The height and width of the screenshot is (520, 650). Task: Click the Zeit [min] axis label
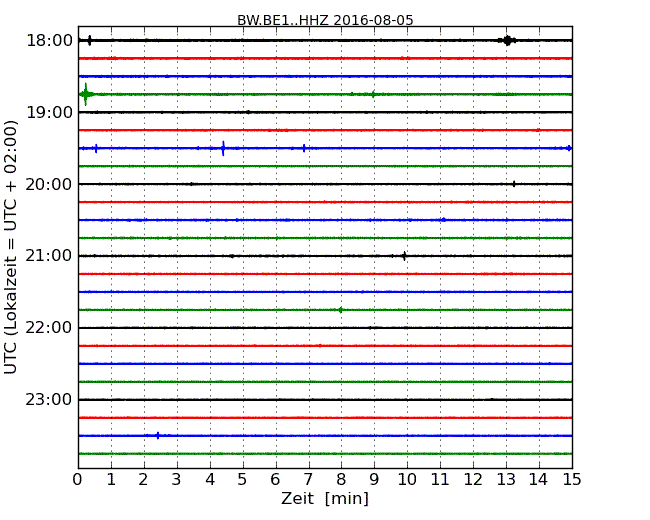coord(325,498)
